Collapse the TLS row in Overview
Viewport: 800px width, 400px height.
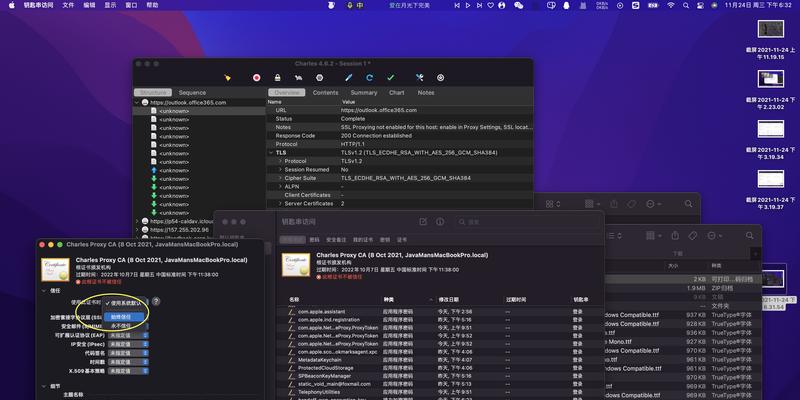pos(271,153)
